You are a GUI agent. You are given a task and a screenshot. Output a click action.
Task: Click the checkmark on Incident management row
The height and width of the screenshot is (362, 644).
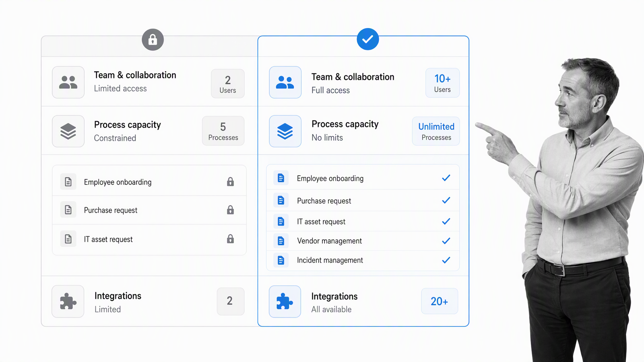(x=446, y=260)
